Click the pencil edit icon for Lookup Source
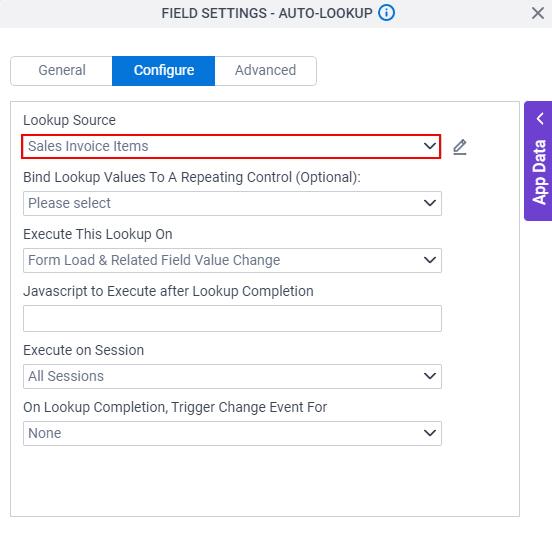This screenshot has height=540, width=552. (x=460, y=147)
